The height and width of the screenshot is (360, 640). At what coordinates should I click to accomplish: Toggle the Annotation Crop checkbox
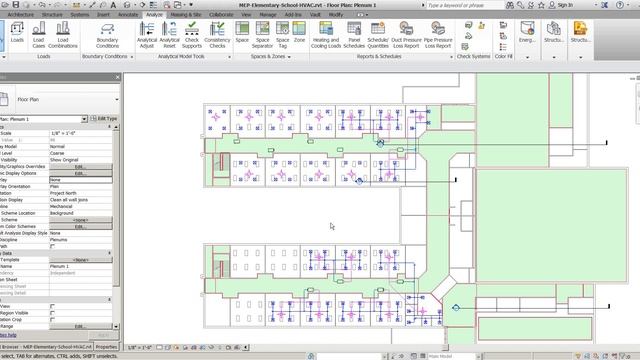coord(52,320)
